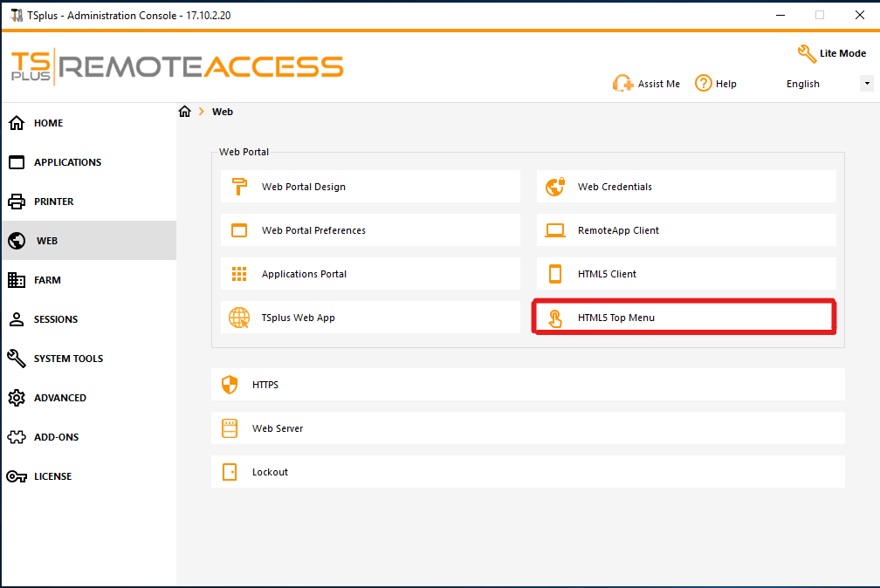
Task: Click the Lockout door icon
Action: 230,472
